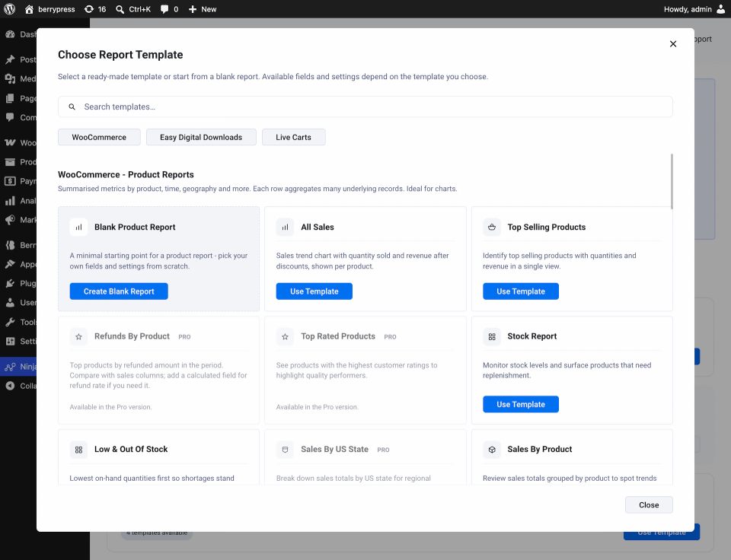Filter templates by Easy Digital Downloads
The width and height of the screenshot is (731, 560).
pyautogui.click(x=201, y=137)
